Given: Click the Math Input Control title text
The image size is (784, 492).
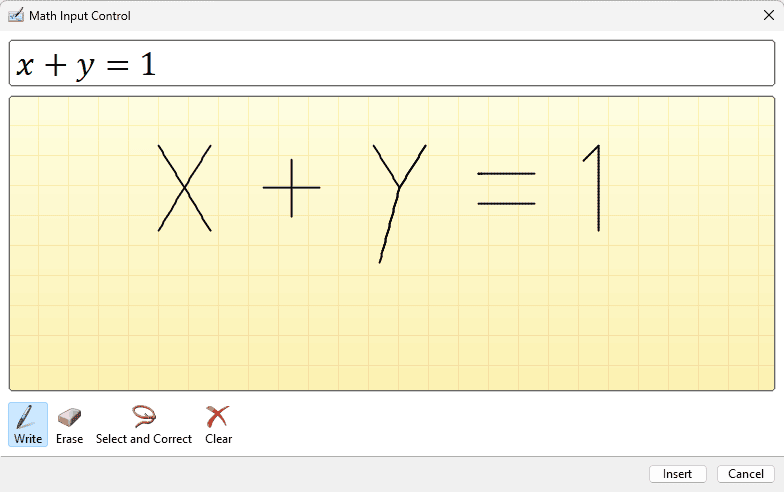Looking at the screenshot, I should click(x=80, y=16).
